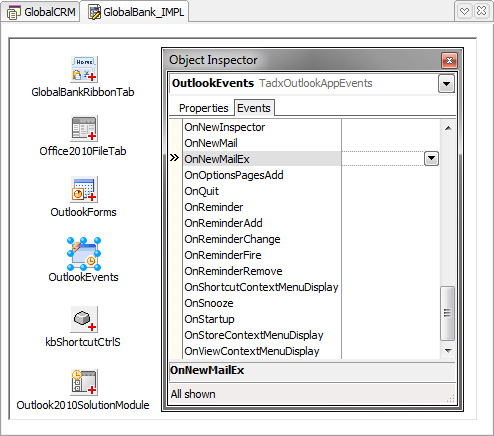
Task: Click the GlobalCRM tab icon
Action: 14,13
